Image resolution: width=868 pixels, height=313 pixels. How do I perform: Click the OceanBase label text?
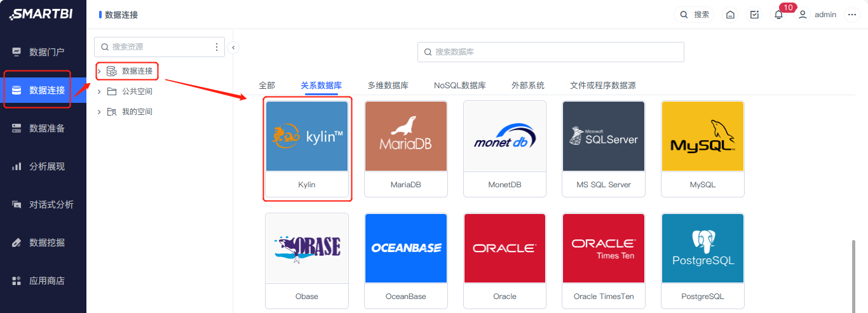(x=406, y=296)
